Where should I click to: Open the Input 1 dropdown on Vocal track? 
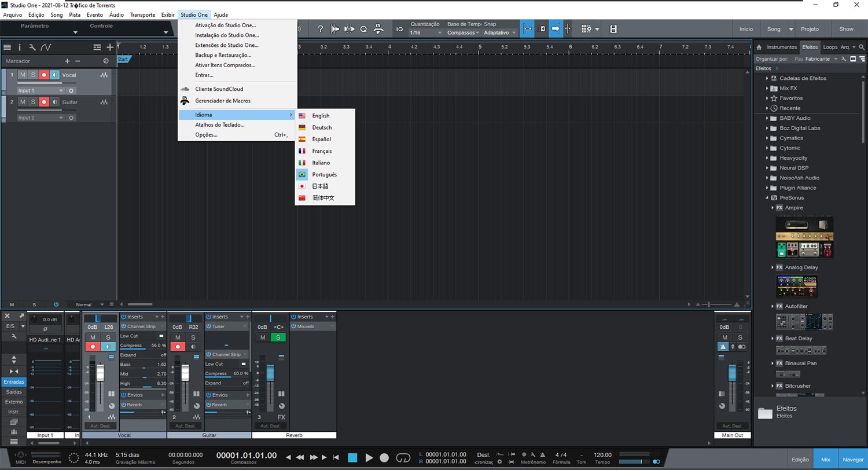click(40, 91)
